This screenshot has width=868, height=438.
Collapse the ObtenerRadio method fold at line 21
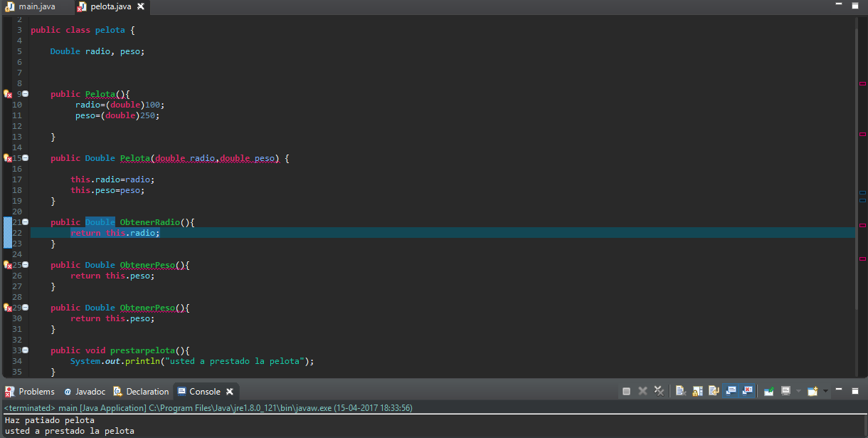pyautogui.click(x=26, y=222)
